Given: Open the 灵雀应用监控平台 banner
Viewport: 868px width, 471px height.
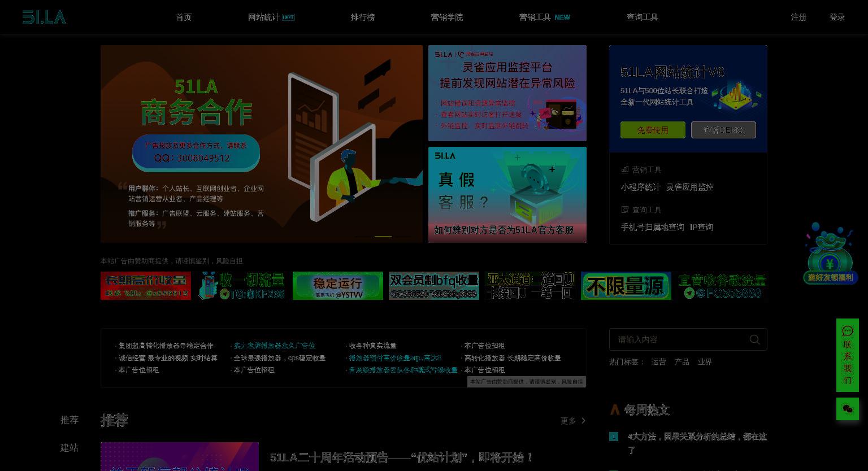Looking at the screenshot, I should pyautogui.click(x=507, y=93).
